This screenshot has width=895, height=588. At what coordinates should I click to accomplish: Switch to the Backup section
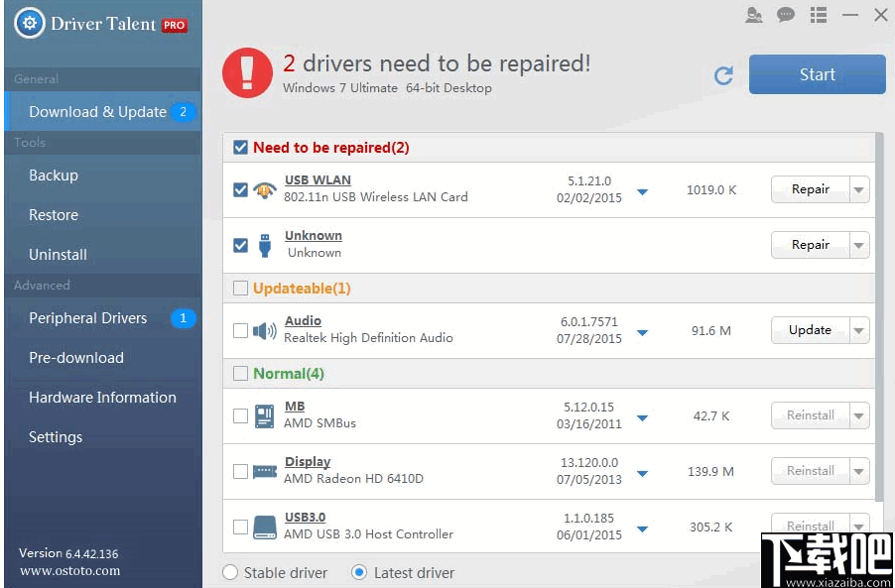[53, 175]
